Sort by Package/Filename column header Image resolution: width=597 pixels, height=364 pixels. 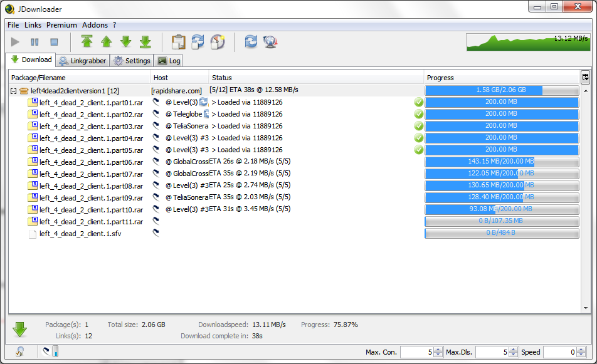point(80,78)
